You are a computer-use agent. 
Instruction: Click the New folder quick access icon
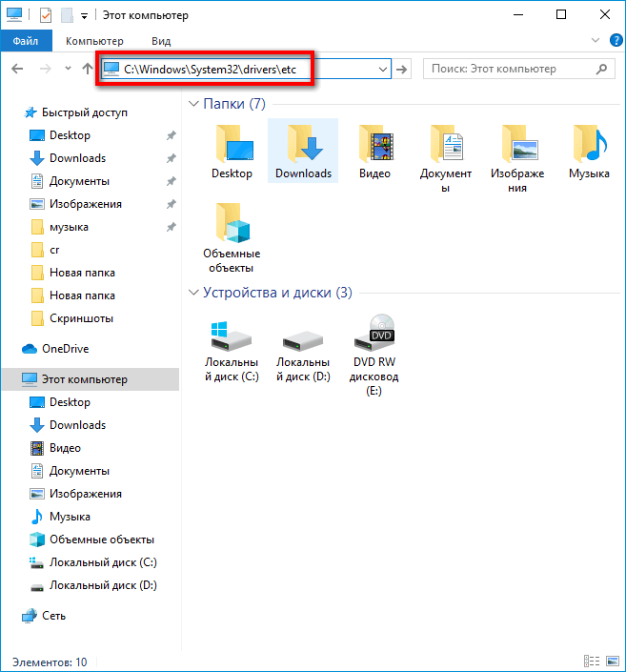tap(67, 15)
